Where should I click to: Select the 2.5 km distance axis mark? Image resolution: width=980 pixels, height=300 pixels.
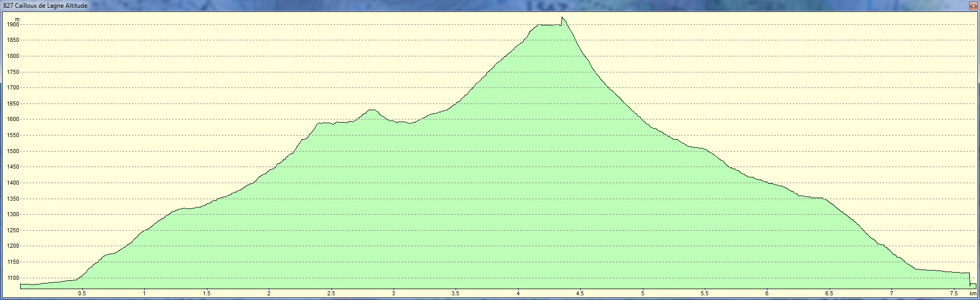click(331, 293)
